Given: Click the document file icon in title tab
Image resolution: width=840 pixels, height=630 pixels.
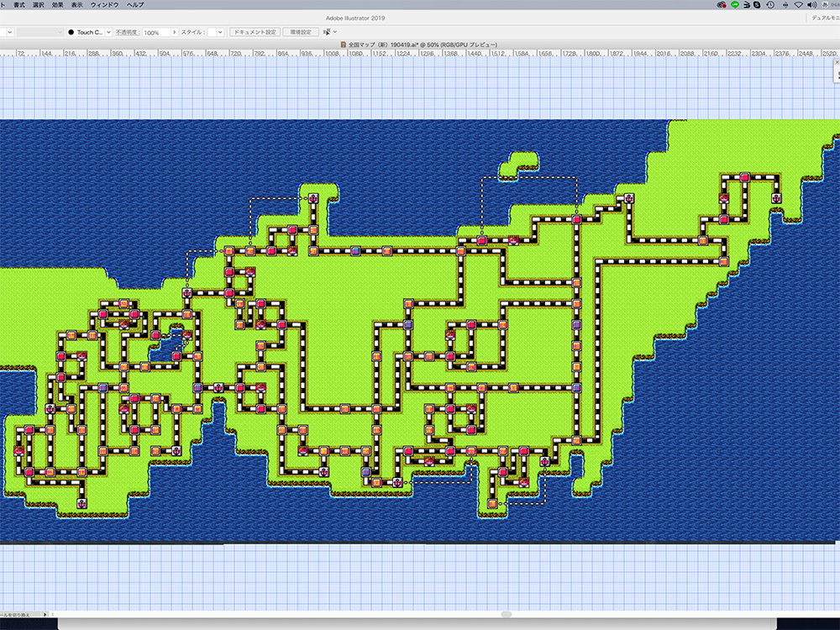Looking at the screenshot, I should click(x=345, y=45).
